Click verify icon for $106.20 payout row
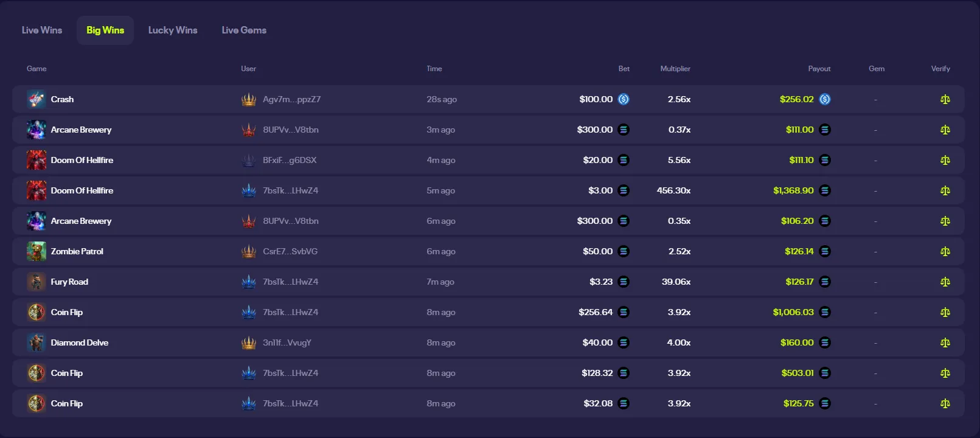The width and height of the screenshot is (980, 438). point(945,221)
